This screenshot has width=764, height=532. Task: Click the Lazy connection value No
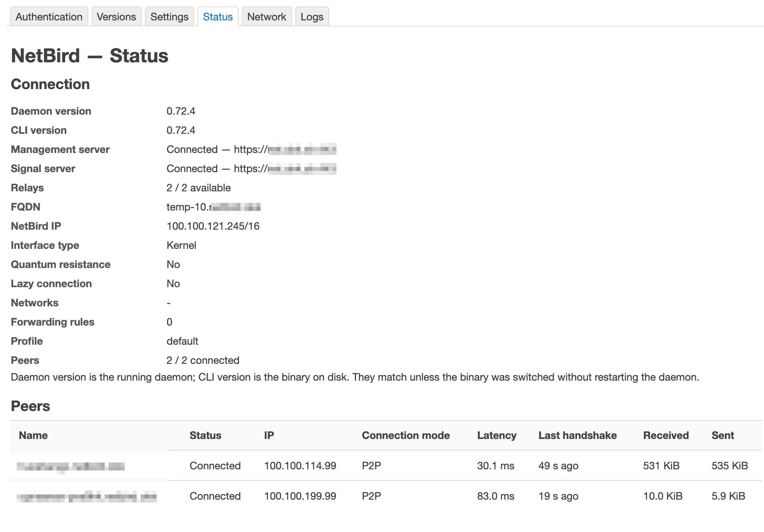[173, 284]
